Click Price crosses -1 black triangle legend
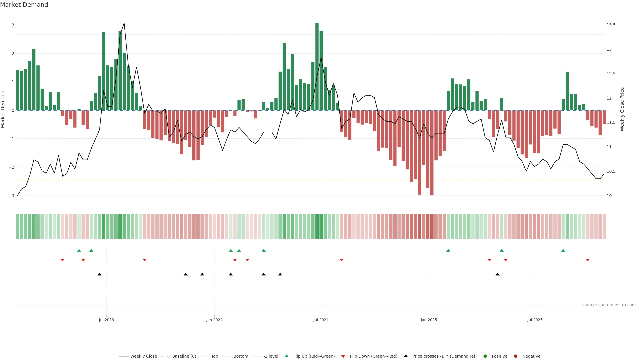Image resolution: width=644 pixels, height=362 pixels. (406, 356)
